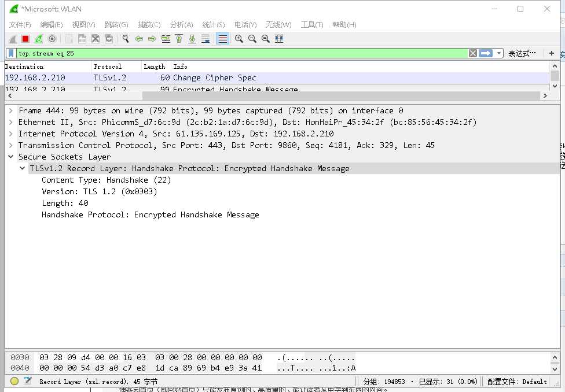Click the tcp.stream eq 25 filter field

(x=241, y=54)
